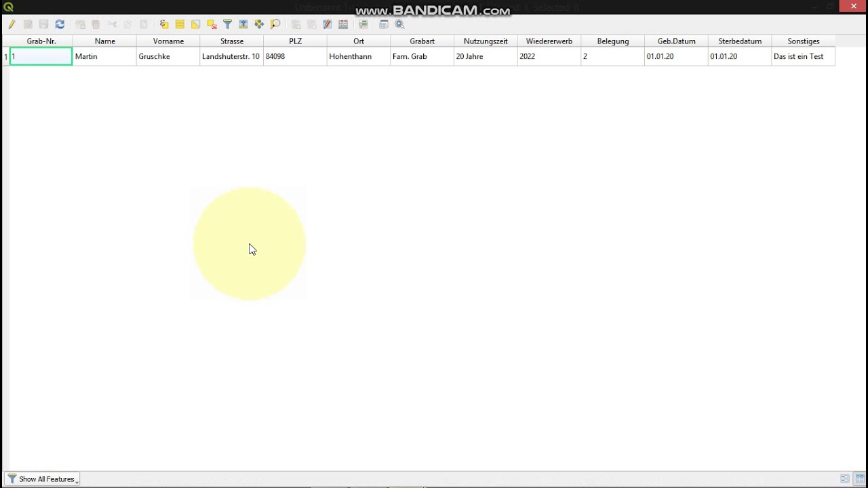Save edits with the floppy disk icon
The height and width of the screenshot is (488, 868).
43,24
